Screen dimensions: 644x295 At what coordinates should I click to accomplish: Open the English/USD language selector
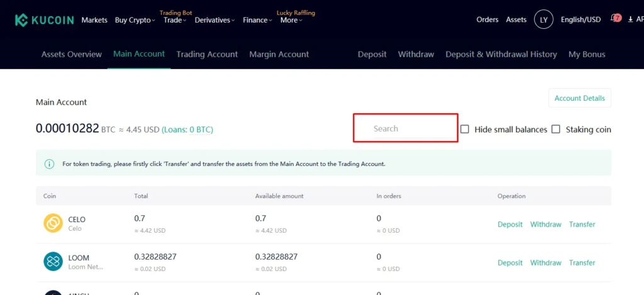click(580, 19)
